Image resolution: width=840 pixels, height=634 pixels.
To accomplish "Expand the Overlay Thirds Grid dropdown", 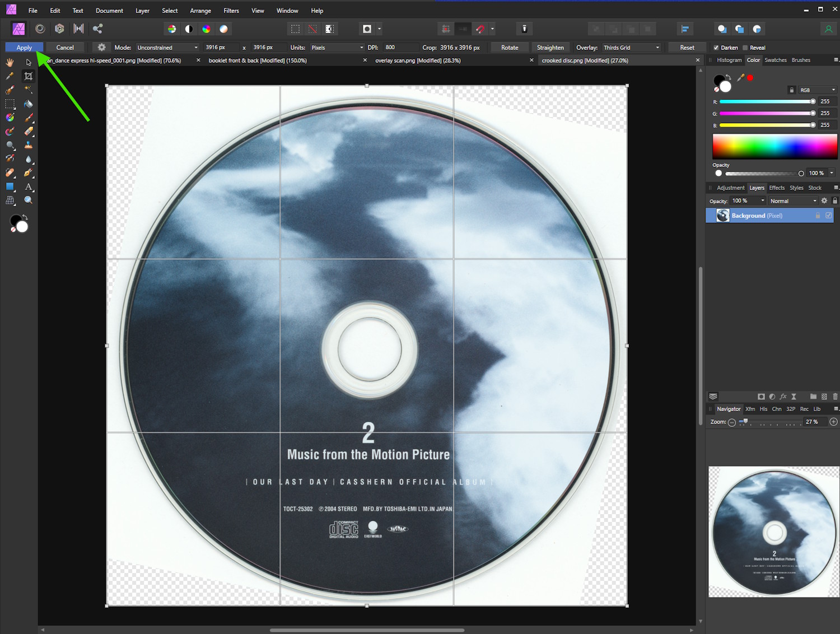I will pyautogui.click(x=631, y=48).
